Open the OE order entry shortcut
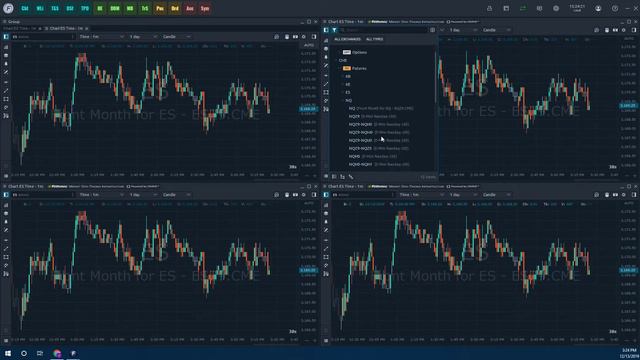Viewport: 640px width, 360px height. point(100,8)
